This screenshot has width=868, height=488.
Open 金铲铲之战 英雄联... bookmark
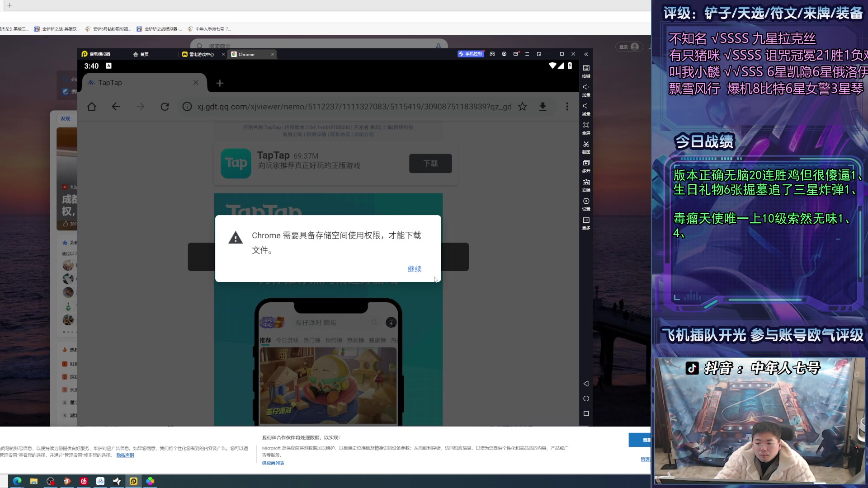pyautogui.click(x=57, y=29)
